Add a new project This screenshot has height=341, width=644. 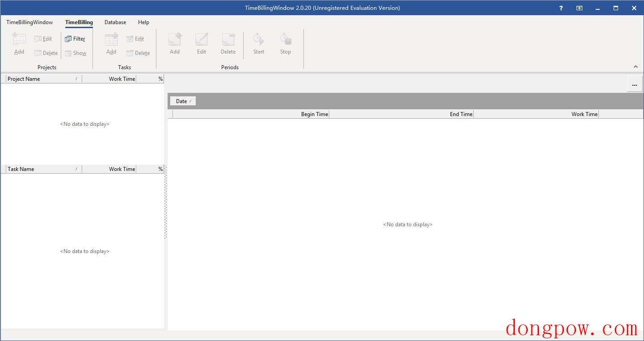(19, 44)
